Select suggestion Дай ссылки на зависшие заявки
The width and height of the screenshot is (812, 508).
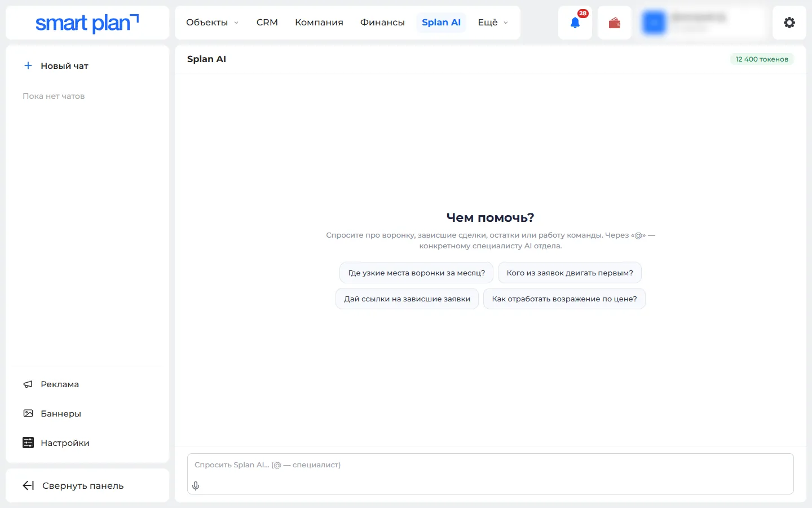click(407, 299)
